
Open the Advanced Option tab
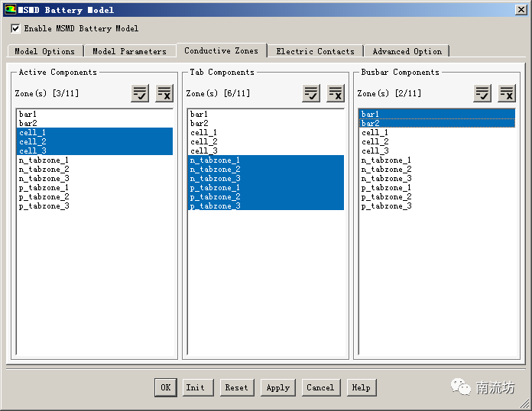point(407,51)
